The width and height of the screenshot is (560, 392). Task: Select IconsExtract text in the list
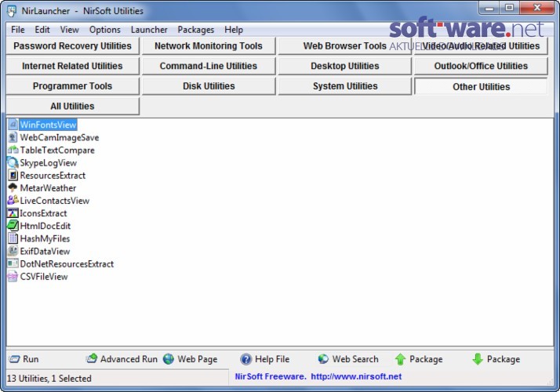point(43,213)
